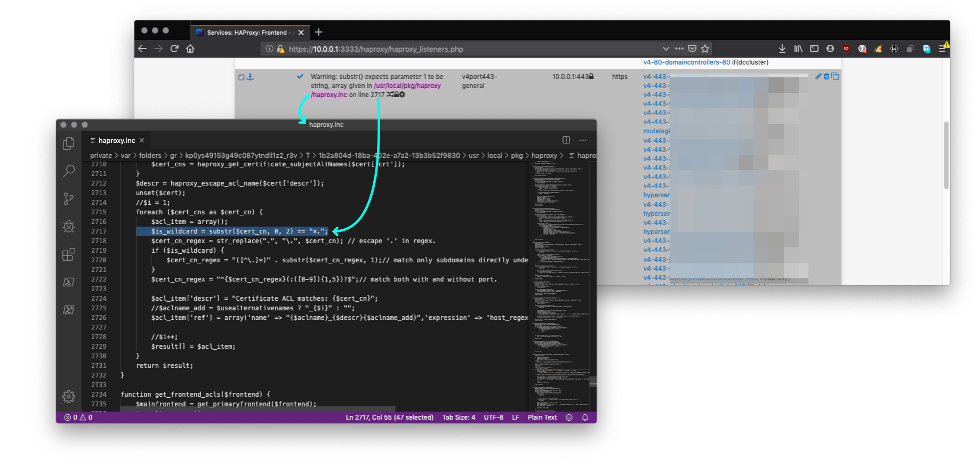Click errors and warnings count in status bar
The image size is (980, 466).
click(78, 417)
